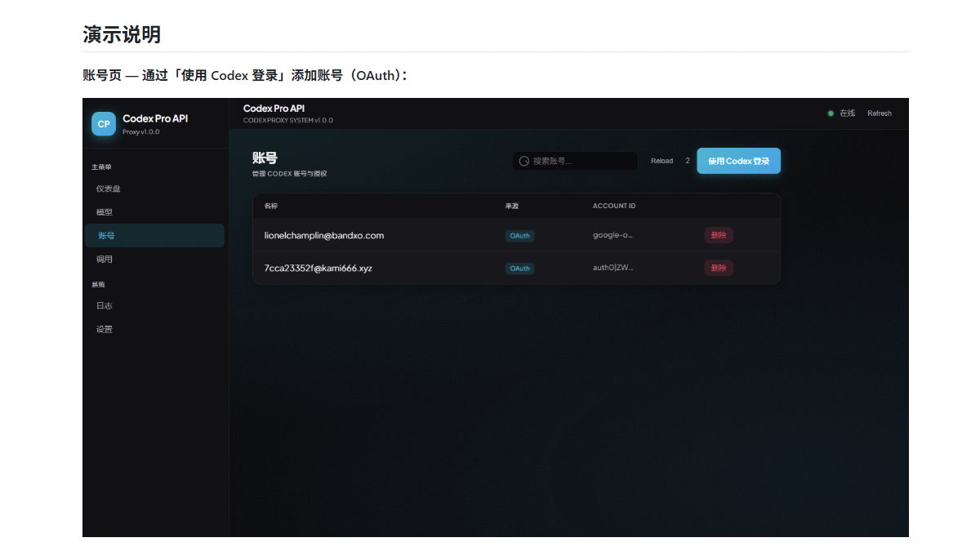Click the OAuth badge for 7cca23352f@kami666.xyz
The image size is (980, 551).
point(519,268)
